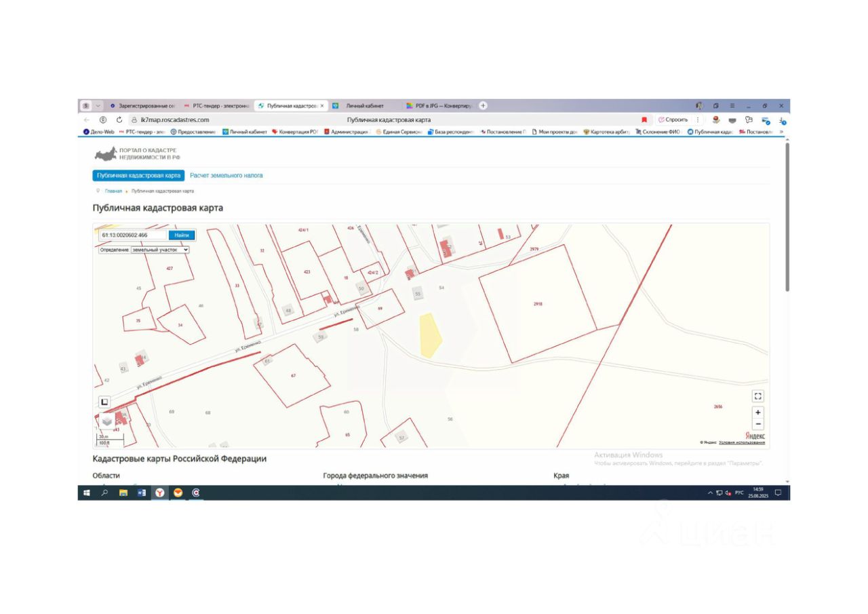Click parcel 67 on the map
The height and width of the screenshot is (614, 868).
pyautogui.click(x=292, y=375)
